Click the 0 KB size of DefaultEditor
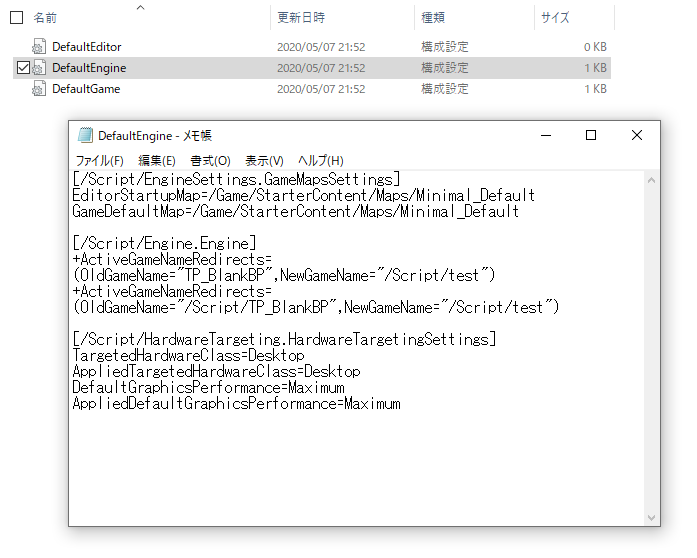The image size is (697, 558). pos(595,47)
